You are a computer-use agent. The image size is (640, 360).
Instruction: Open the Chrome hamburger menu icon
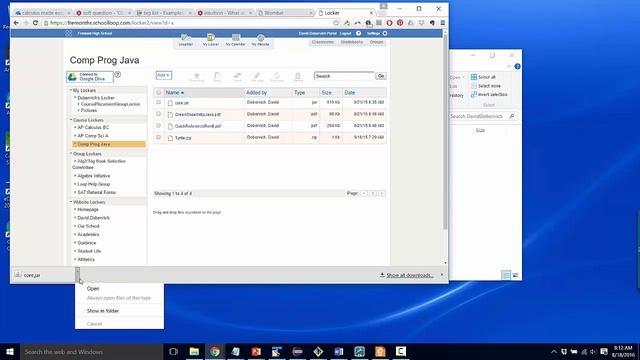[442, 23]
